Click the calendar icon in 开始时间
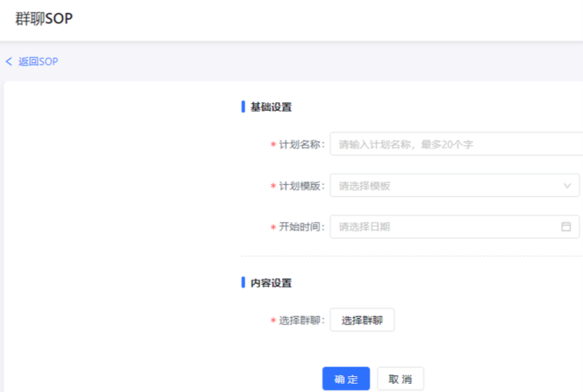The image size is (583, 392). (x=566, y=227)
